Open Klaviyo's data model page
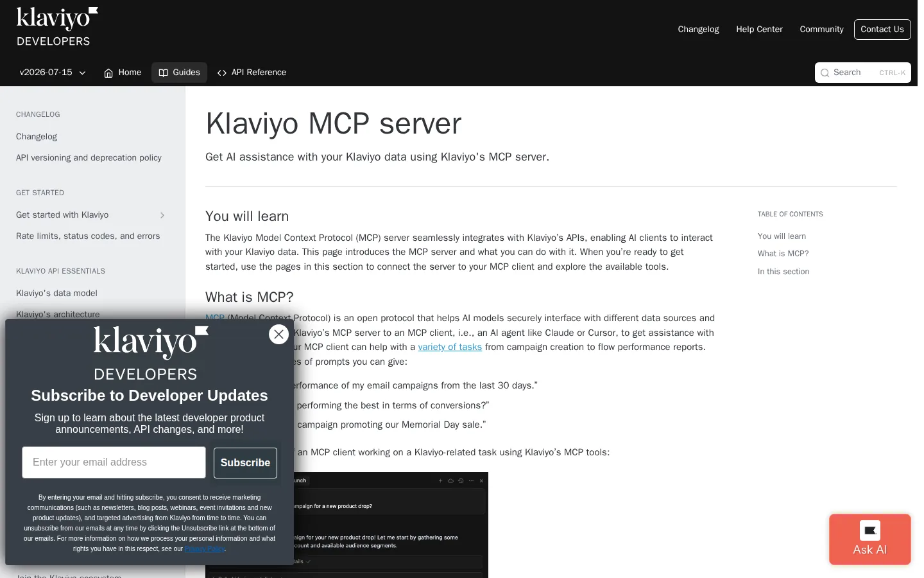 [56, 293]
